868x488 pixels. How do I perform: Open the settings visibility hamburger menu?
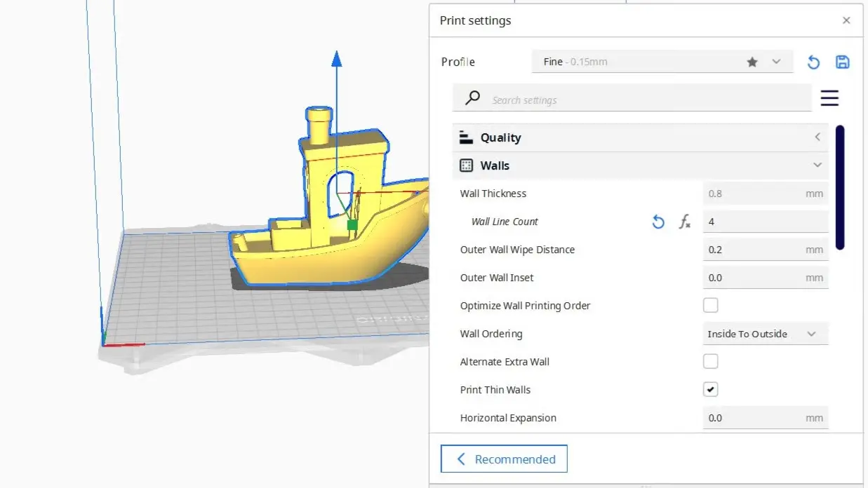[x=829, y=97]
